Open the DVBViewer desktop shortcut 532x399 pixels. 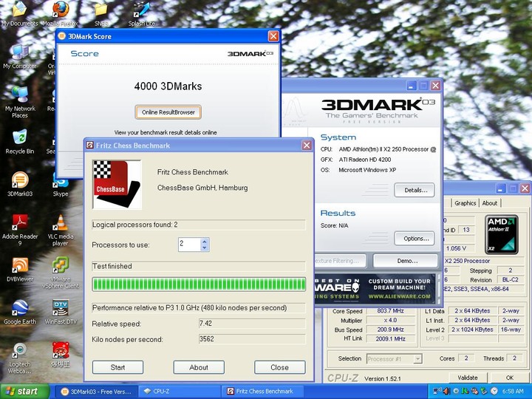click(20, 270)
